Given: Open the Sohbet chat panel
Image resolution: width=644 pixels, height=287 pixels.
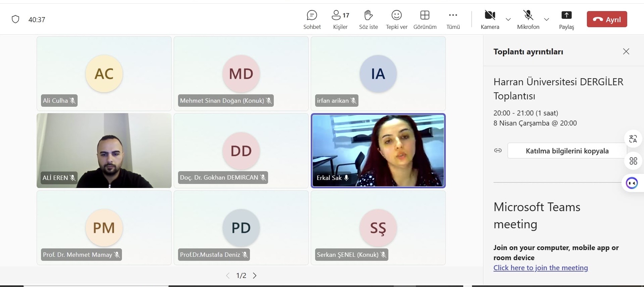Looking at the screenshot, I should 312,19.
